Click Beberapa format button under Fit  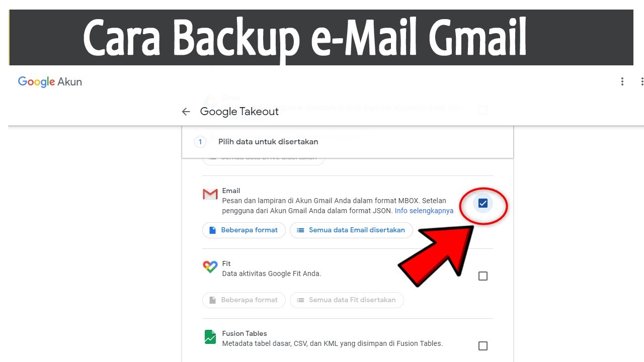coord(244,300)
